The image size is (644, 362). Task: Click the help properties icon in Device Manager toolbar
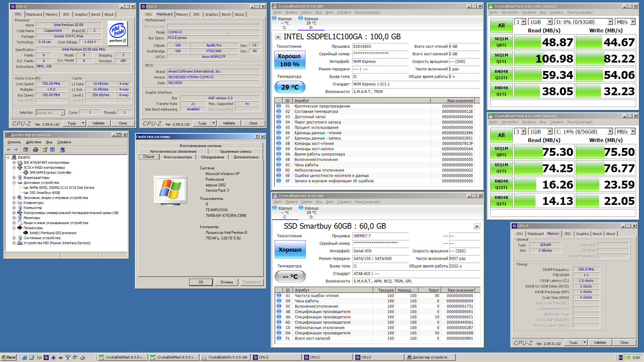click(45, 150)
